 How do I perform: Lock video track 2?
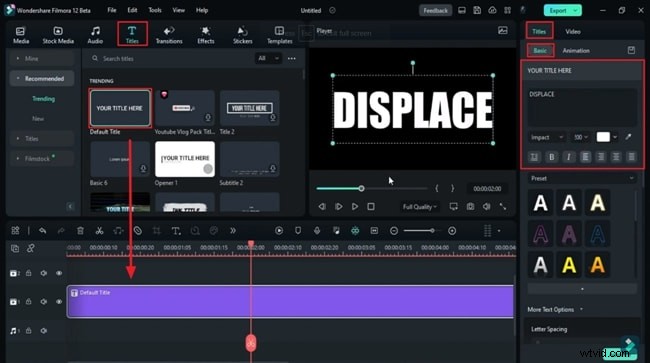click(x=29, y=273)
